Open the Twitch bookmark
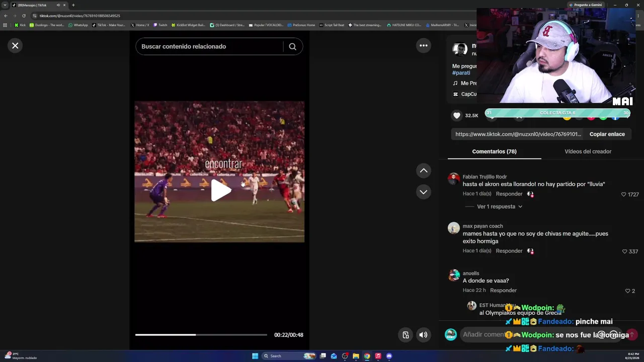Viewport: 644px width, 362px height. tap(160, 25)
